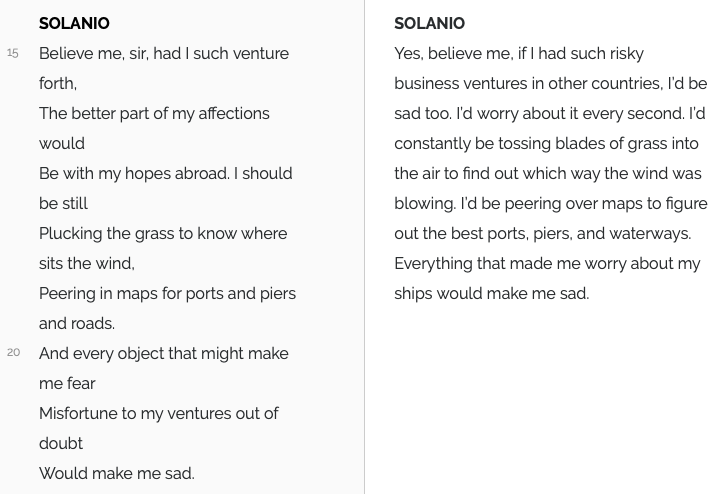Click the line 'Misfortune to my ventures out of'

(159, 414)
